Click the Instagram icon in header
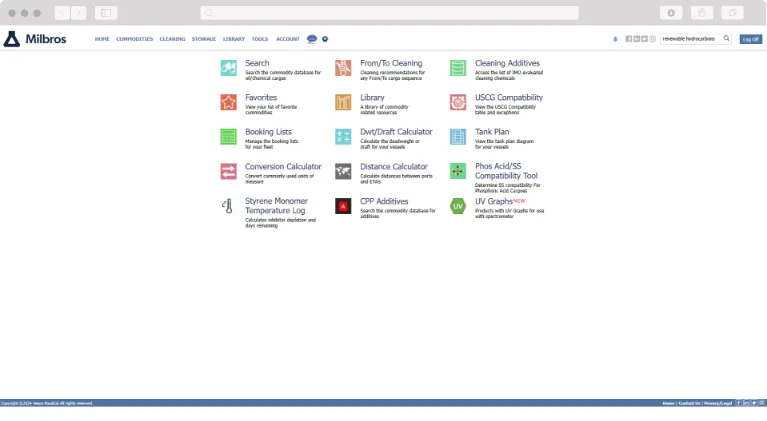This screenshot has height=421, width=767. (x=652, y=39)
